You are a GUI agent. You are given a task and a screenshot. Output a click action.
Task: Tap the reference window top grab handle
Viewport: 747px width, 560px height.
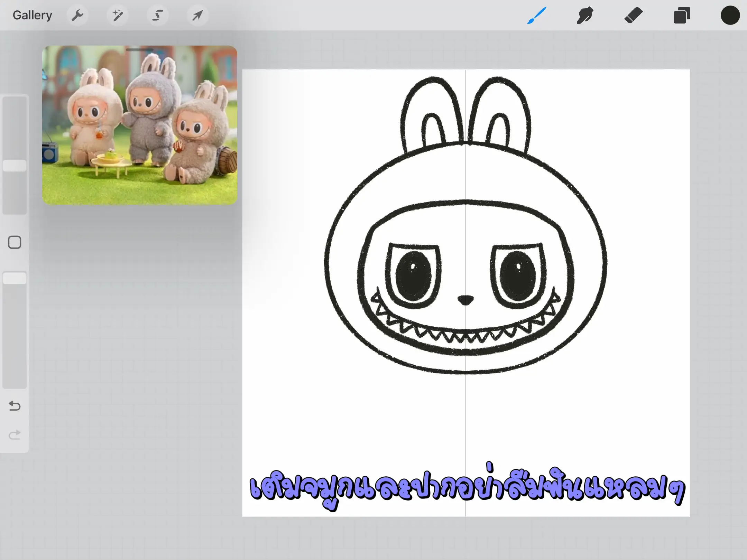139,50
